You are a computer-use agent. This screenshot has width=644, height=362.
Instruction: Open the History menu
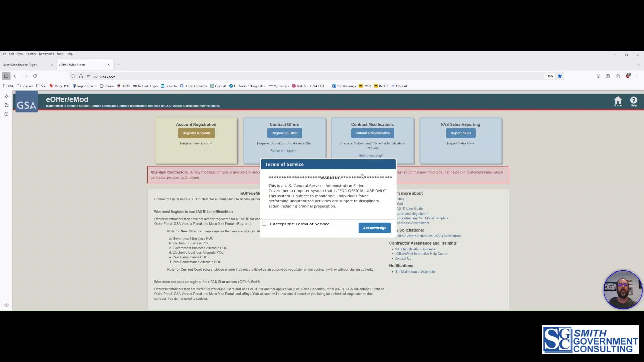pos(31,54)
